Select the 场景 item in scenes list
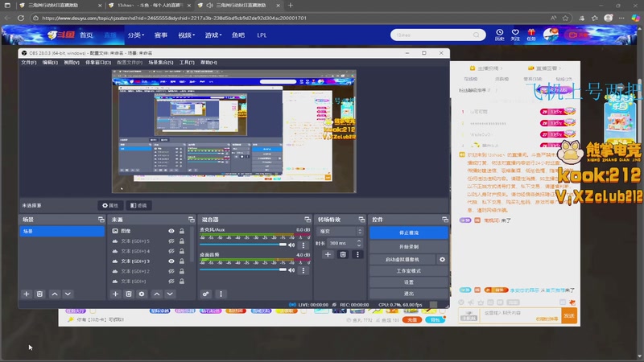Viewport: 644px width, 362px height. tap(62, 231)
